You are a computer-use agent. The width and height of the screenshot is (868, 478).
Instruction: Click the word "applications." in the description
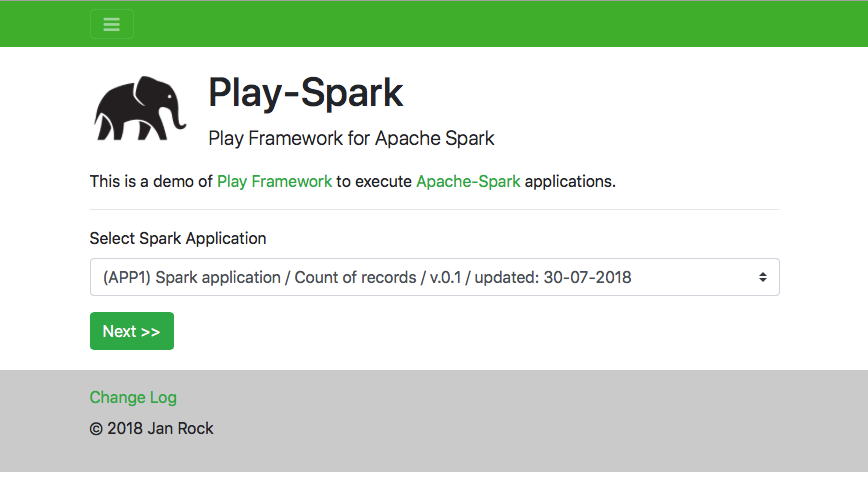point(570,181)
